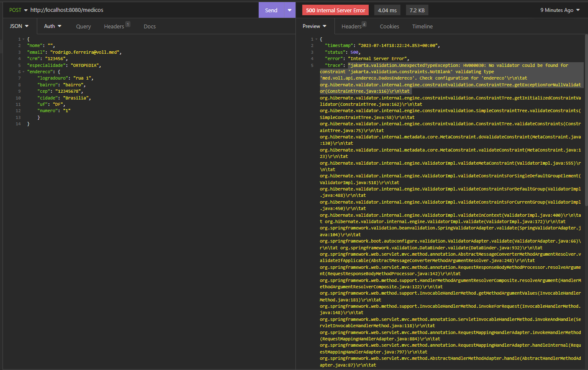Viewport: 588px width, 370px height.
Task: Click the 500 Internal Server Error badge
Action: click(335, 10)
